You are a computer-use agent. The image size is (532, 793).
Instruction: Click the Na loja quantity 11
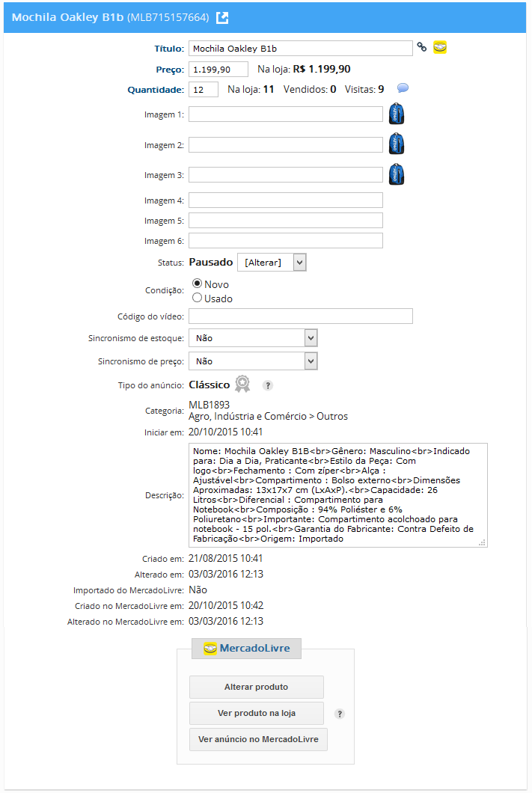pos(269,90)
